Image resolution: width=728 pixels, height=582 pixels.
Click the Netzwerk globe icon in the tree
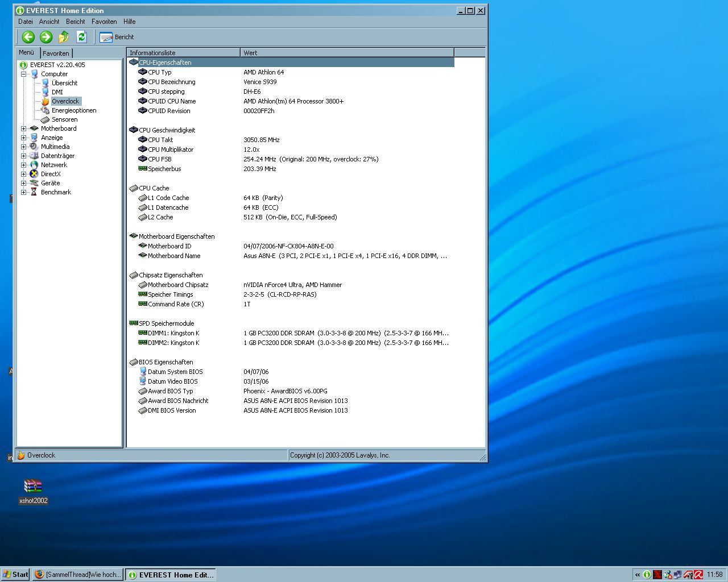[34, 165]
